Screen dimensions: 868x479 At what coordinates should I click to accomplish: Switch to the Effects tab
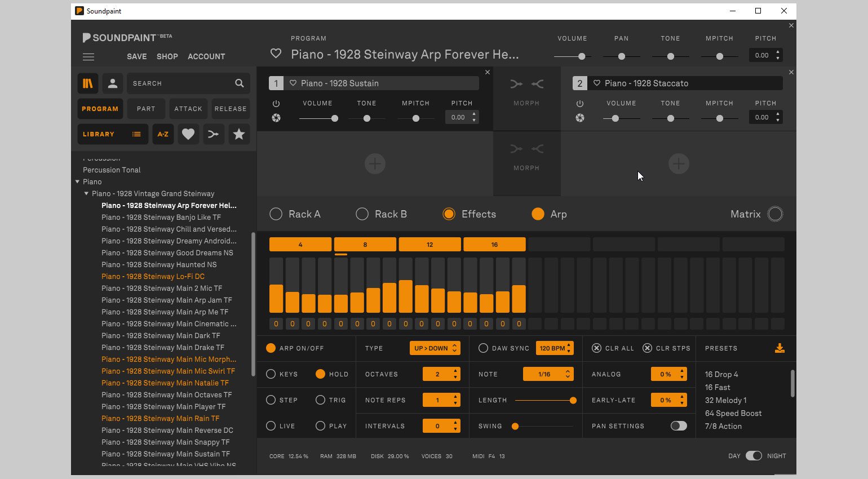point(449,214)
